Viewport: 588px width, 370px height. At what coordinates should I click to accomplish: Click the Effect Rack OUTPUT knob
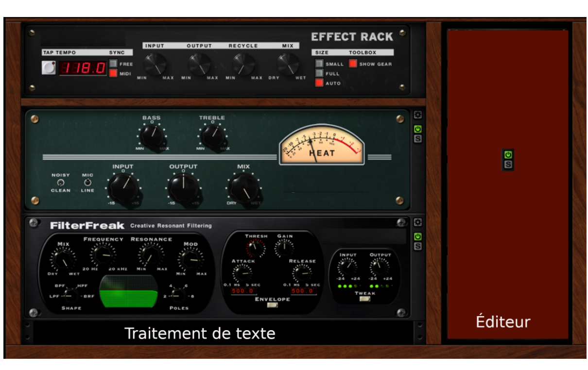coord(199,64)
